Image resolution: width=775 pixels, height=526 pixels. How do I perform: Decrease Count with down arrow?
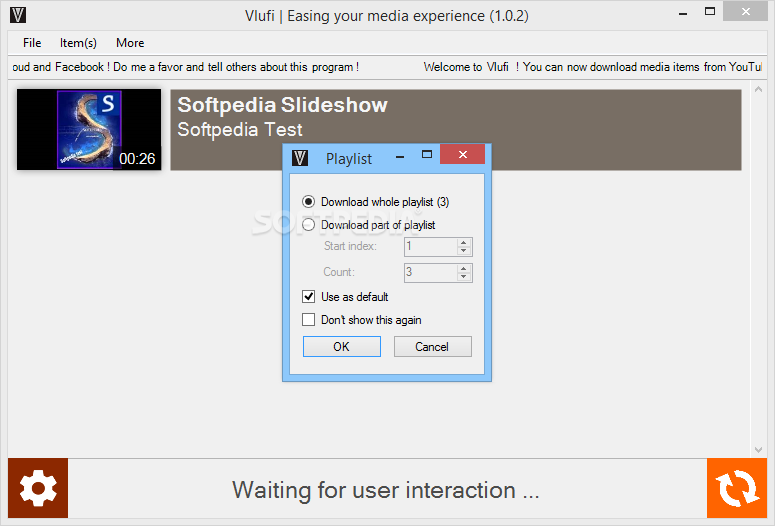[x=464, y=276]
